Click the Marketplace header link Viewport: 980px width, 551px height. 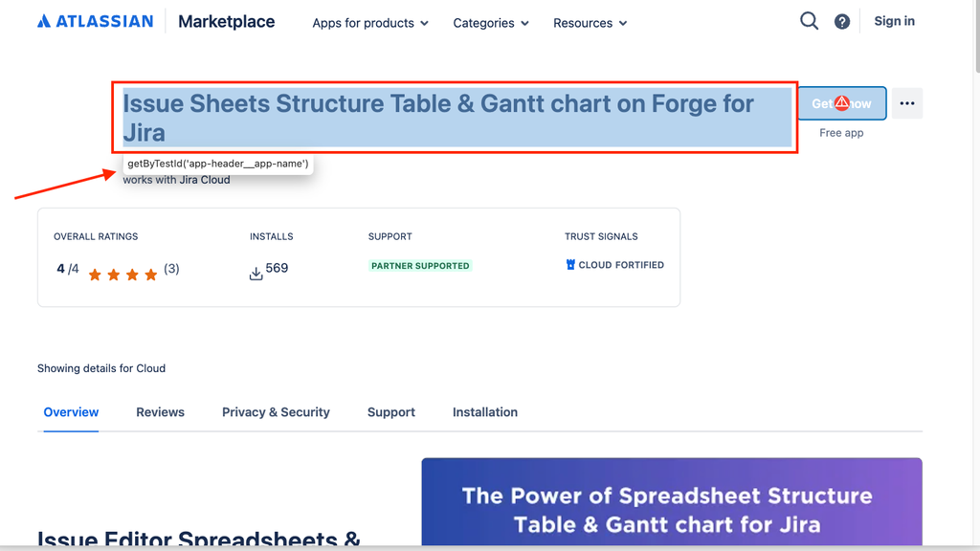click(x=226, y=22)
